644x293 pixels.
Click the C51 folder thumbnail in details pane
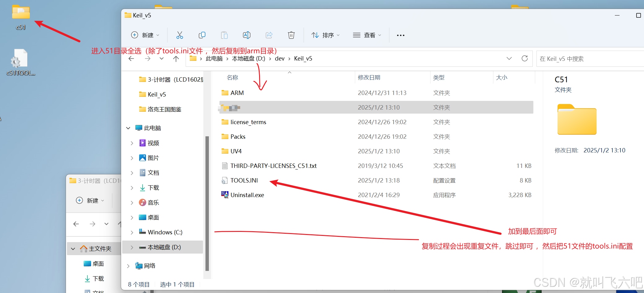pyautogui.click(x=577, y=119)
